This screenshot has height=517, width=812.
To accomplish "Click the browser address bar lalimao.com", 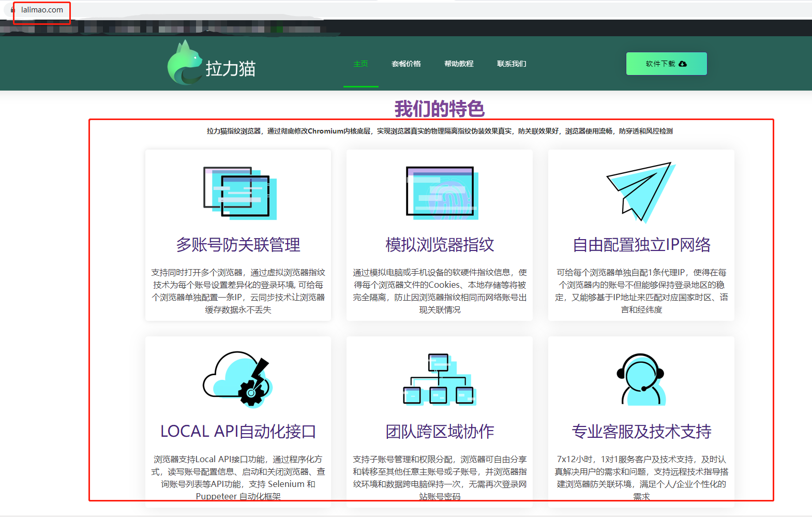I will 42,10.
